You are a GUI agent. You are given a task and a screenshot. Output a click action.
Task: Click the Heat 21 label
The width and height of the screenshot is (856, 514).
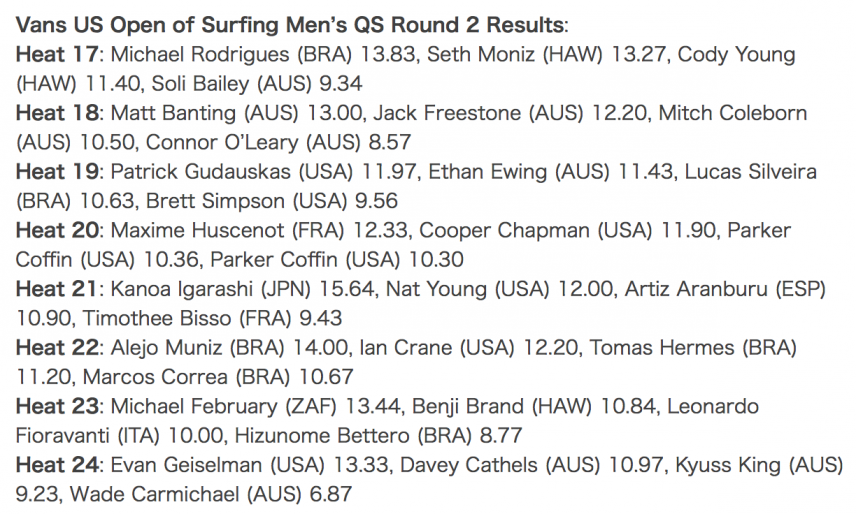pos(57,289)
